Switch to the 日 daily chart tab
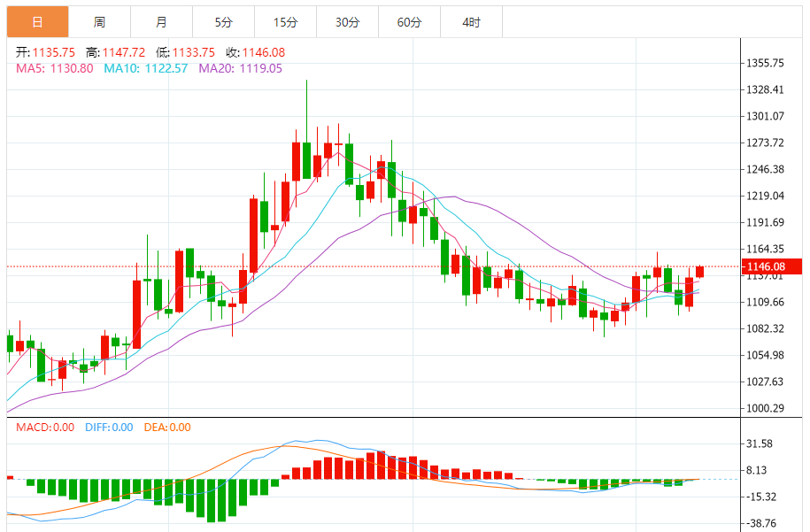This screenshot has height=532, width=810. (37, 22)
